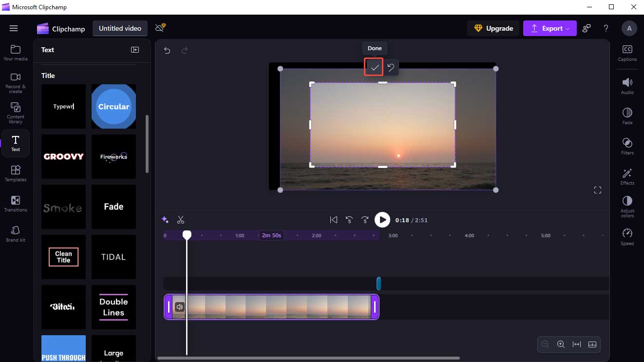The height and width of the screenshot is (362, 644).
Task: Select the Circular title style
Action: pyautogui.click(x=114, y=106)
